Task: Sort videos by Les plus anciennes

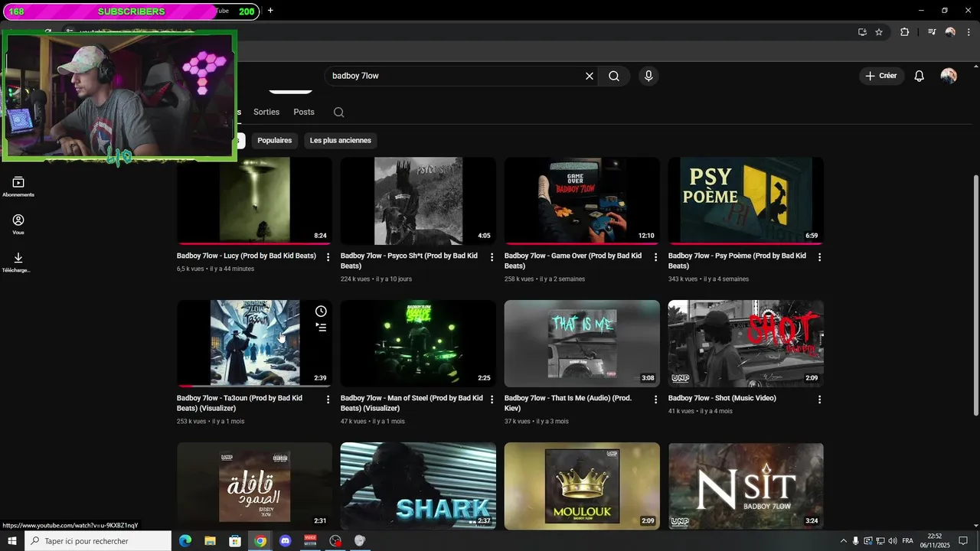Action: [341, 140]
